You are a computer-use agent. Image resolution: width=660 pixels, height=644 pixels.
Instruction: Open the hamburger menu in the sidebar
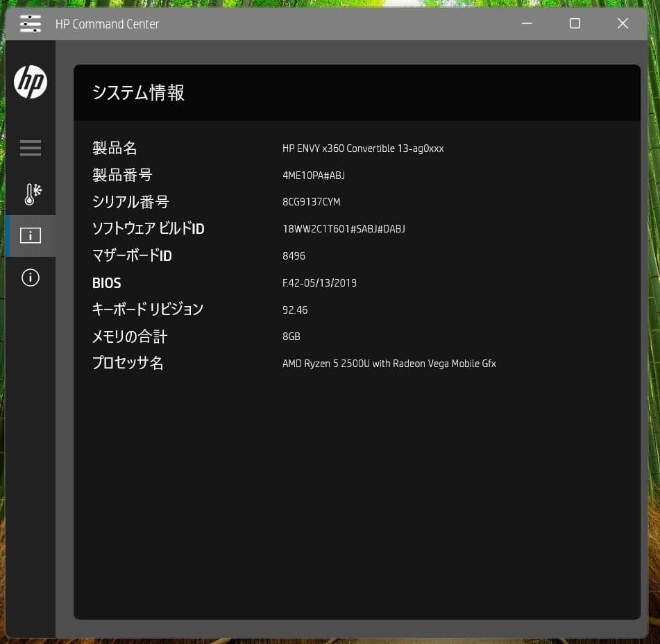point(31,148)
